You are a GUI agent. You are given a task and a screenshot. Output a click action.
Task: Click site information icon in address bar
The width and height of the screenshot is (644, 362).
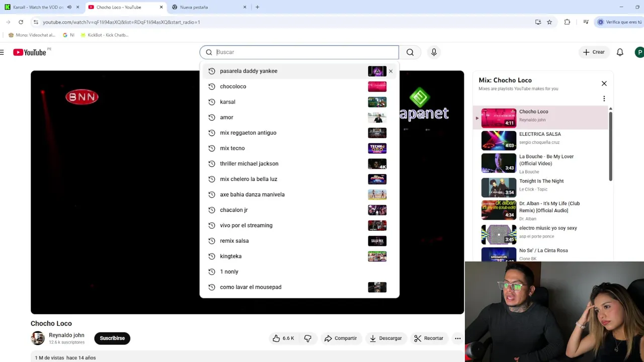(x=36, y=22)
